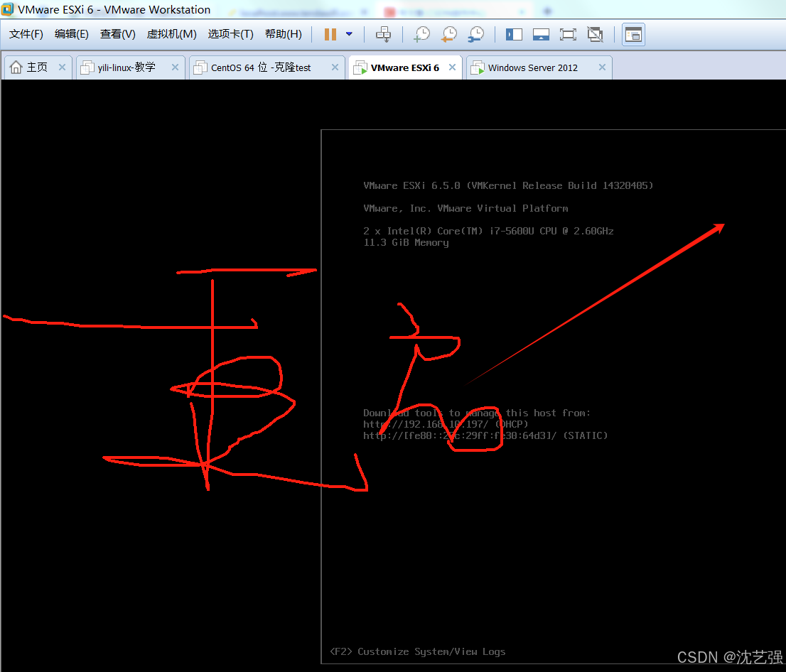The image size is (786, 672).
Task: Click the Intel Core i7-5600U CPU line
Action: pyautogui.click(x=488, y=231)
